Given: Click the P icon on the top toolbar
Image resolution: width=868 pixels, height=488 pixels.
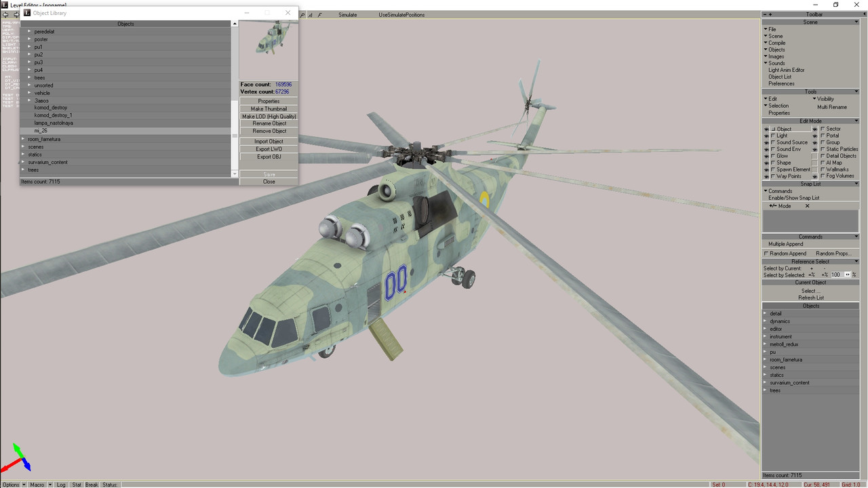Looking at the screenshot, I should tap(302, 14).
